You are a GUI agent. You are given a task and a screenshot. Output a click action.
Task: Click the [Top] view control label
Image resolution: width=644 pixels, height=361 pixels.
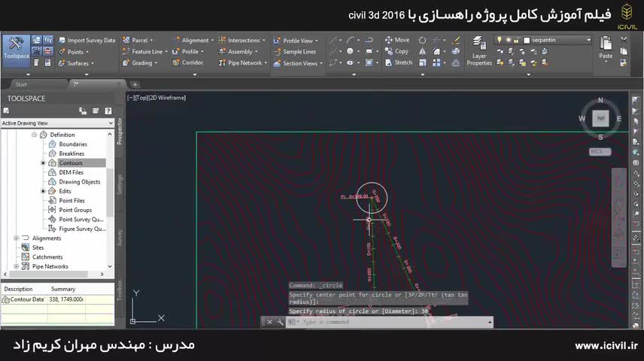[x=142, y=98]
